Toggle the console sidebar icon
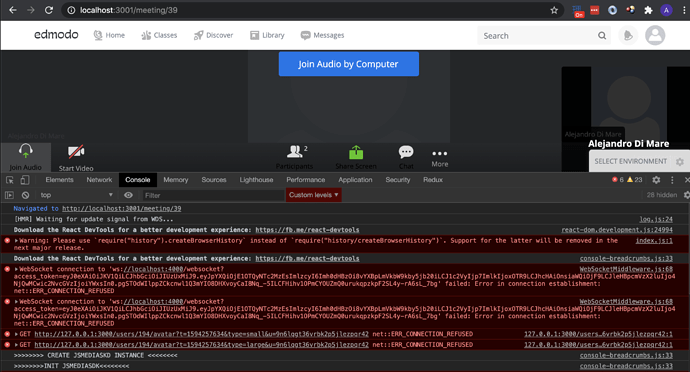690x372 pixels. tap(9, 195)
